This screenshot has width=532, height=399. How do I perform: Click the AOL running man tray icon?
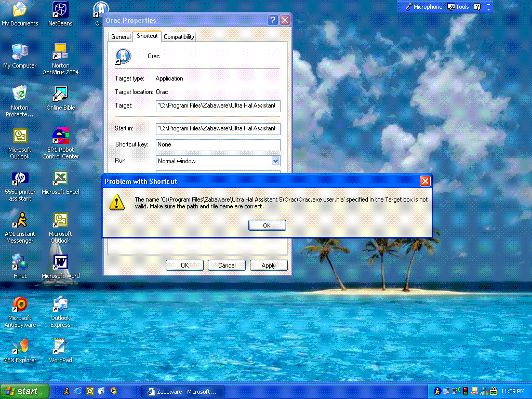coord(437,391)
